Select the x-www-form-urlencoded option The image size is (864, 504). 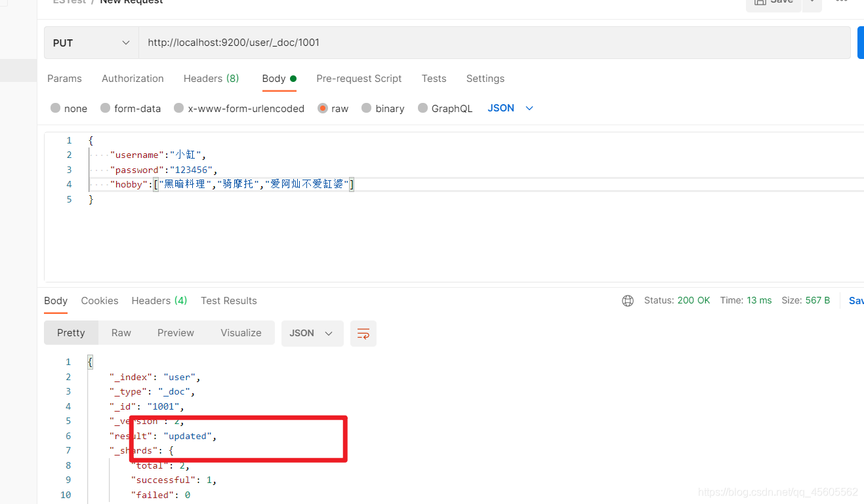239,109
